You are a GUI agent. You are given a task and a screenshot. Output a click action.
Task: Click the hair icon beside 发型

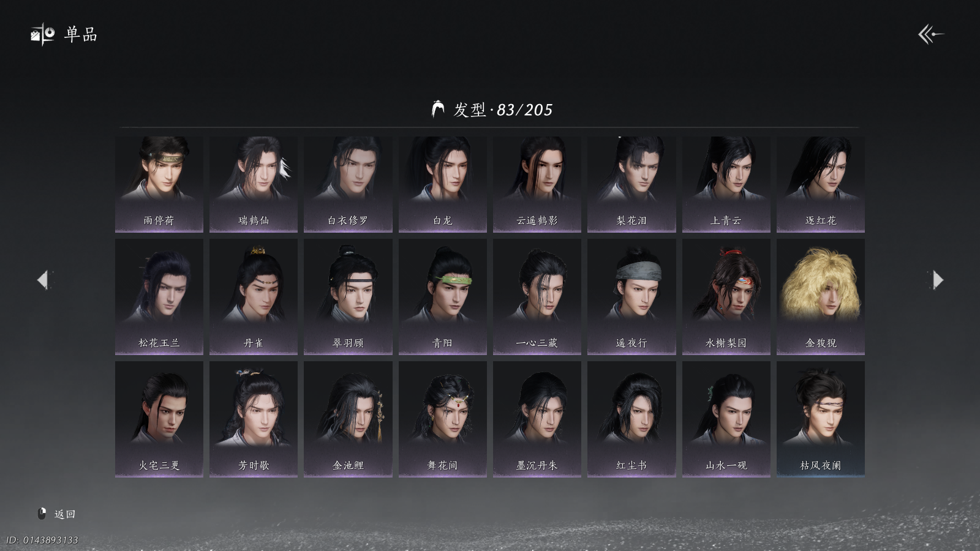[x=438, y=109]
